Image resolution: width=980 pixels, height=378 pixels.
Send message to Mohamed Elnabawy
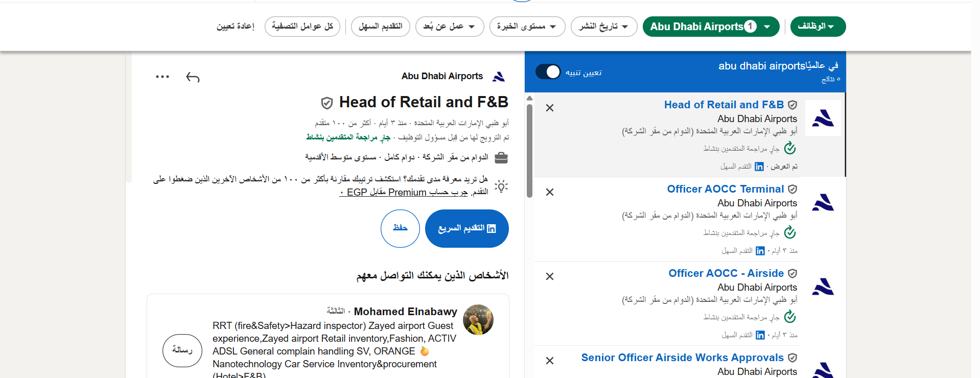tap(182, 350)
